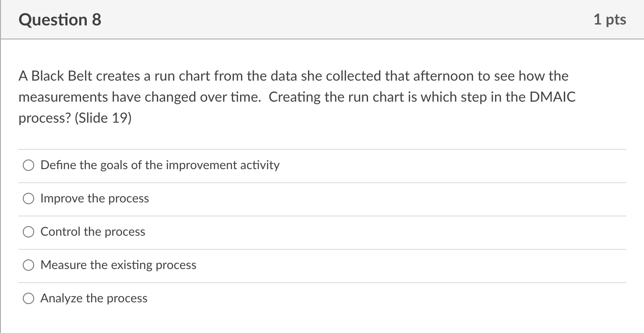This screenshot has height=333, width=644.
Task: Click the words 'Black Belt' in the question
Action: [62, 76]
